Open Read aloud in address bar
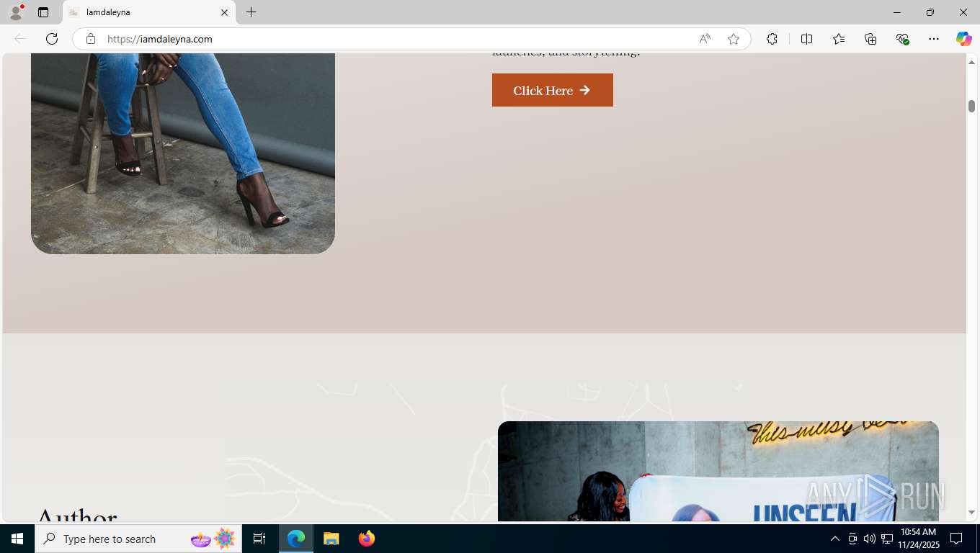The width and height of the screenshot is (980, 553). (705, 39)
